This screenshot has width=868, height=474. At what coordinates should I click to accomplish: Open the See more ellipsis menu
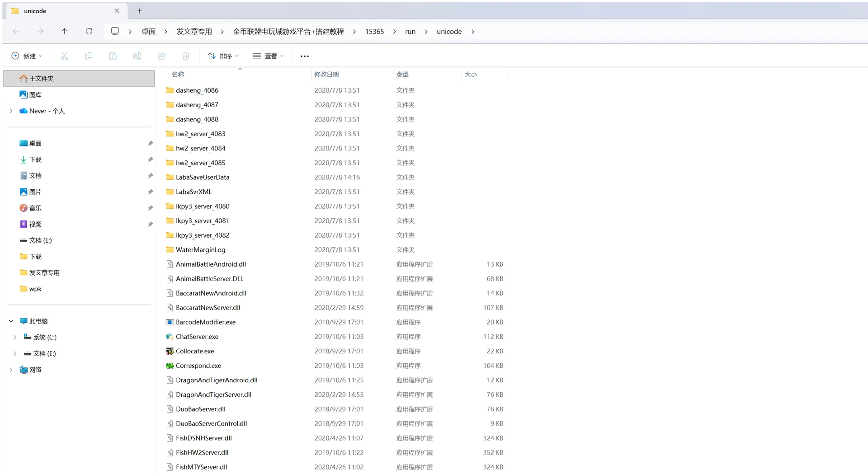coord(305,56)
